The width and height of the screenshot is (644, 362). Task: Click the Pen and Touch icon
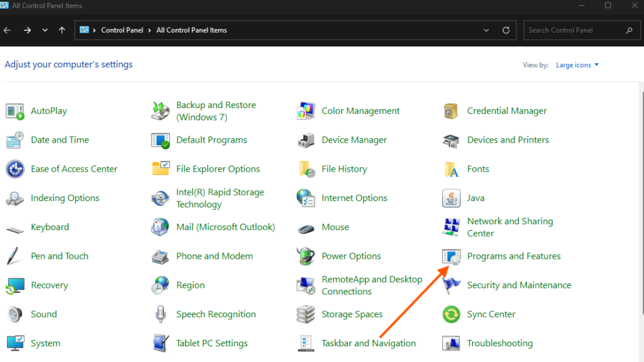point(13,256)
